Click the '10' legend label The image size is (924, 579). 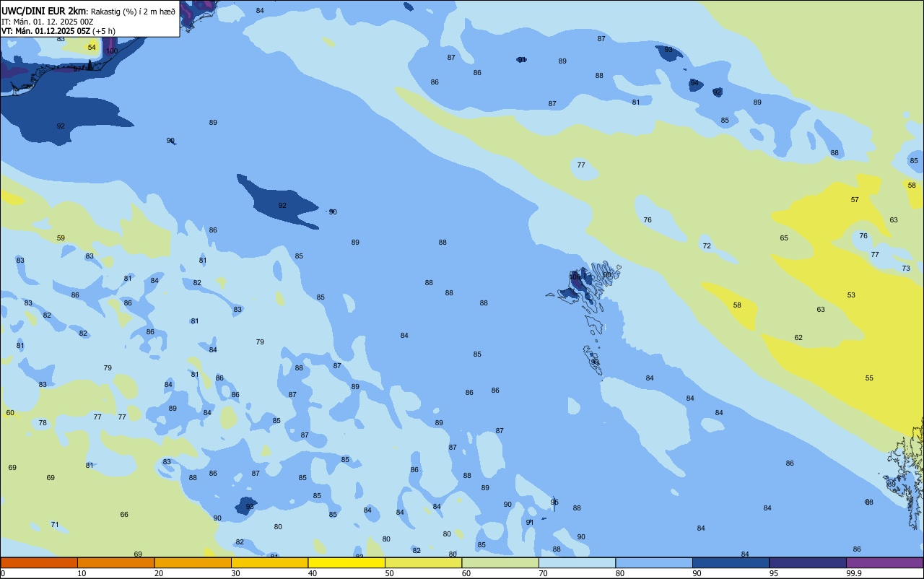pyautogui.click(x=82, y=573)
